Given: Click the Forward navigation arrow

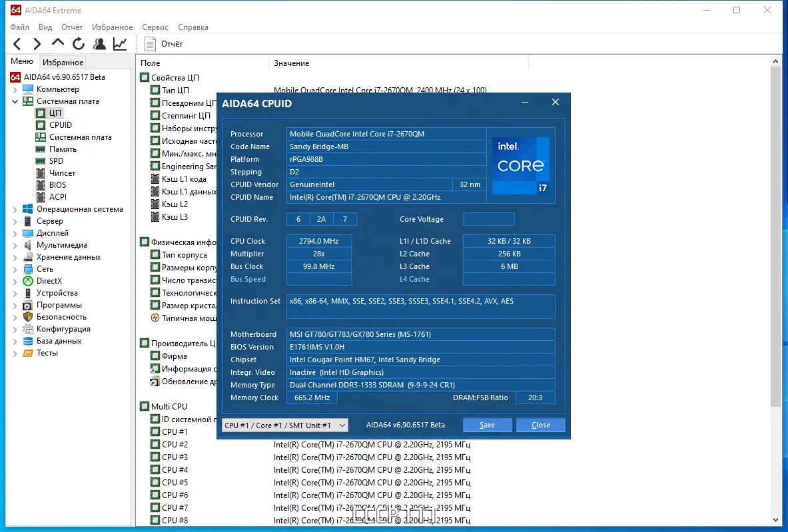Looking at the screenshot, I should [37, 44].
